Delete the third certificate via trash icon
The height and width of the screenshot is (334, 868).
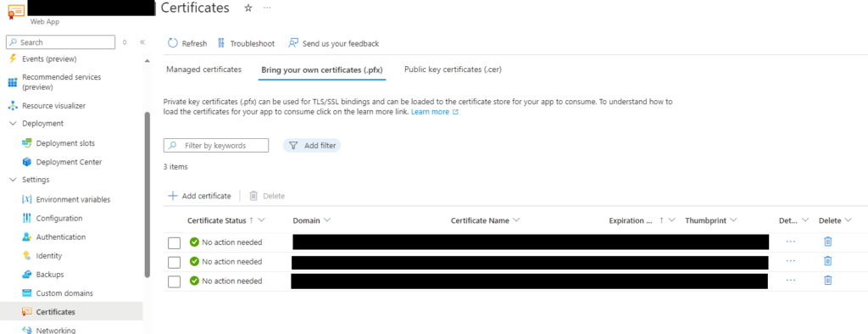coord(827,281)
